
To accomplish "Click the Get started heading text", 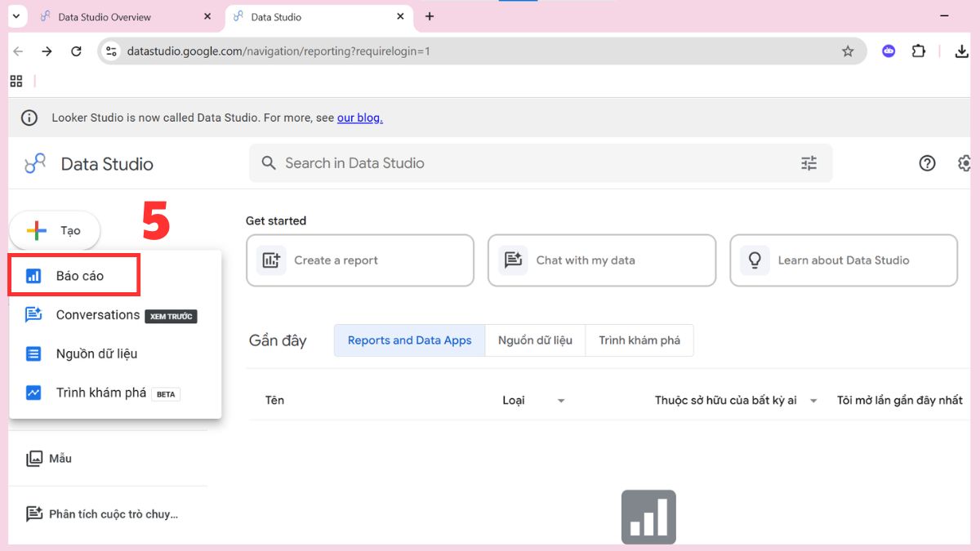I will click(276, 220).
